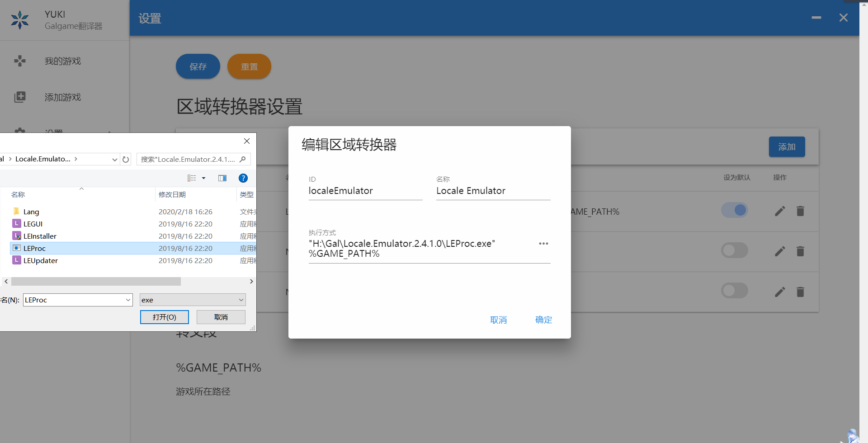This screenshot has height=443, width=868.
Task: Click the date 2020/2/18 16:26
Action: point(185,212)
